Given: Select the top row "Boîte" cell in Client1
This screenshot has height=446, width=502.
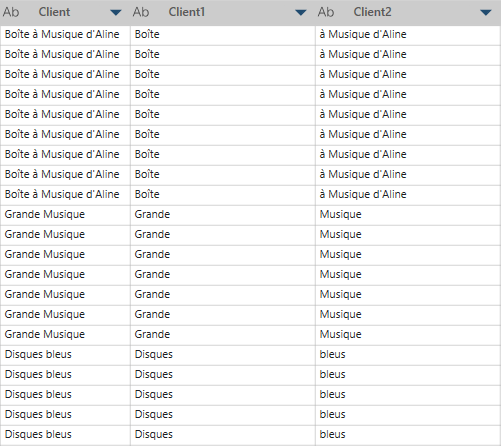Looking at the screenshot, I should [223, 35].
